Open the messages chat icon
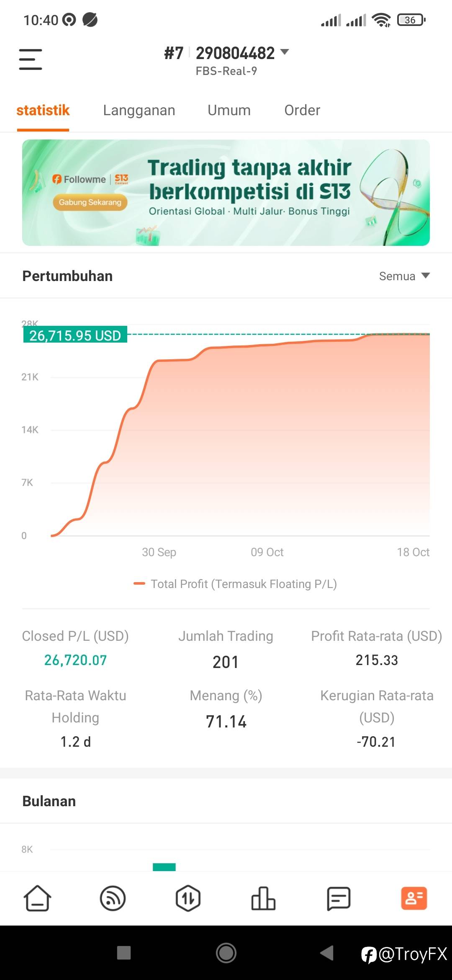The height and width of the screenshot is (980, 452). pyautogui.click(x=339, y=898)
